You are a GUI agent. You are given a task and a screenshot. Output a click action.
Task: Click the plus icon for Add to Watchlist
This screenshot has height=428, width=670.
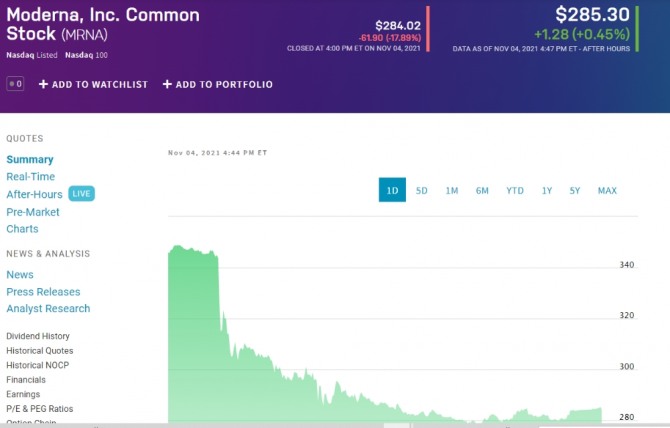(43, 85)
